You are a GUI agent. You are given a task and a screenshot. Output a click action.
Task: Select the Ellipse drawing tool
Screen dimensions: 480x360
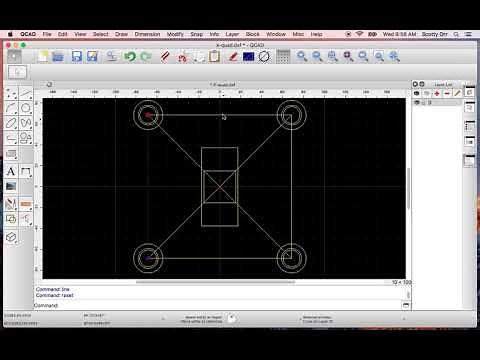(x=11, y=123)
